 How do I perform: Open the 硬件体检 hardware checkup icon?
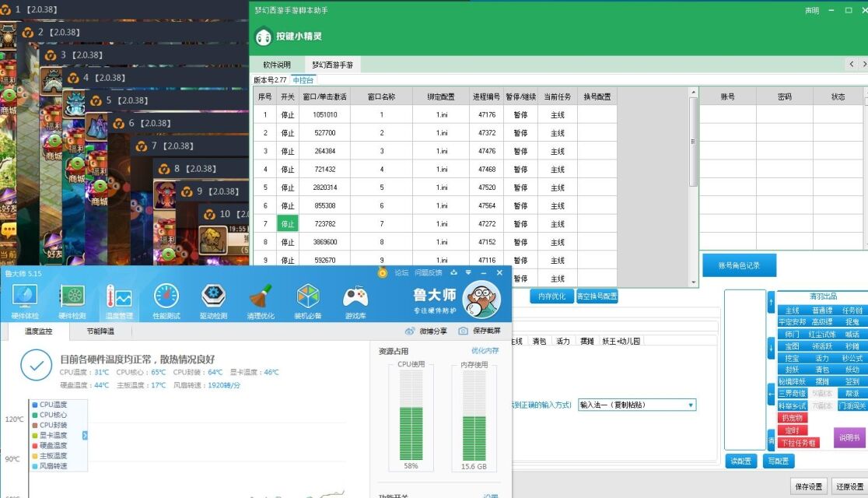[x=25, y=302]
